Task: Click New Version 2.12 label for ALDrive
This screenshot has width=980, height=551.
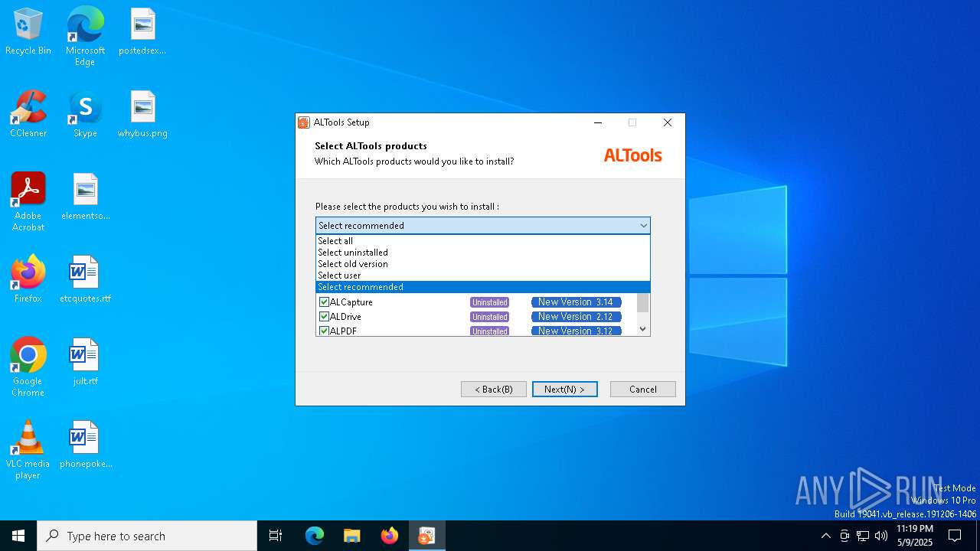Action: tap(576, 317)
